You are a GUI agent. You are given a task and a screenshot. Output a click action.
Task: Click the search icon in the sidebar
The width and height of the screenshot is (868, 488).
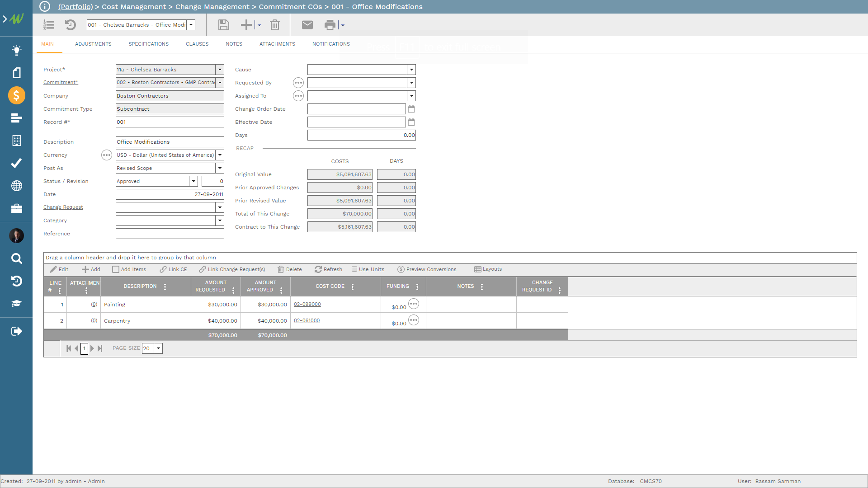click(16, 258)
